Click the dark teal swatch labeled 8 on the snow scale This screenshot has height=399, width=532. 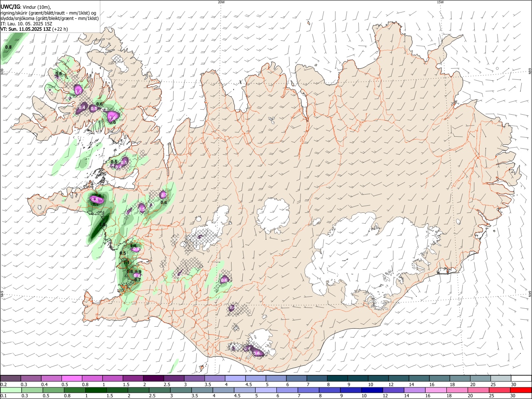pos(337,378)
